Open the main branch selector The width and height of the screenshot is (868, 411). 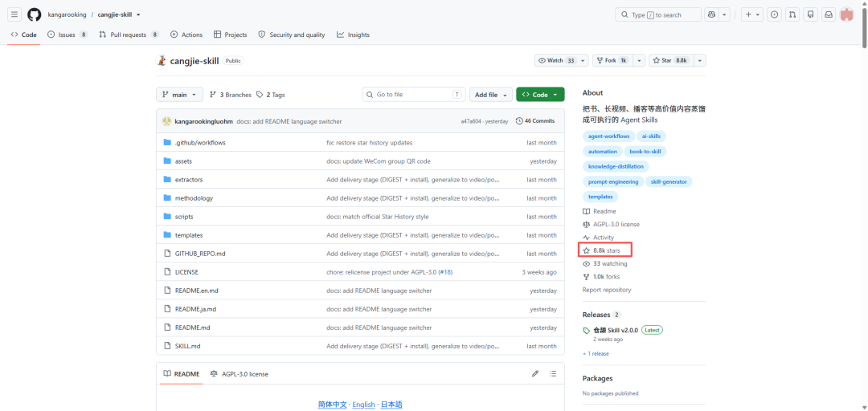point(179,95)
